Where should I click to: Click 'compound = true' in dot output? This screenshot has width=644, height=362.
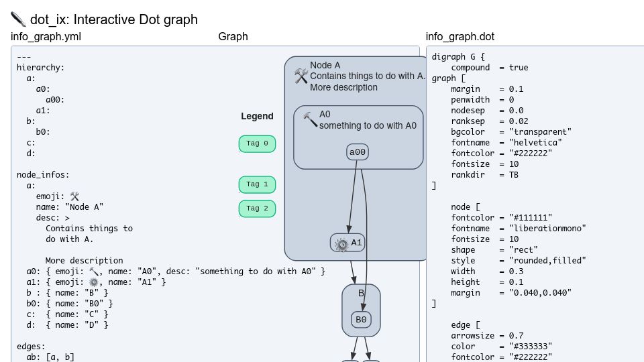click(x=490, y=67)
